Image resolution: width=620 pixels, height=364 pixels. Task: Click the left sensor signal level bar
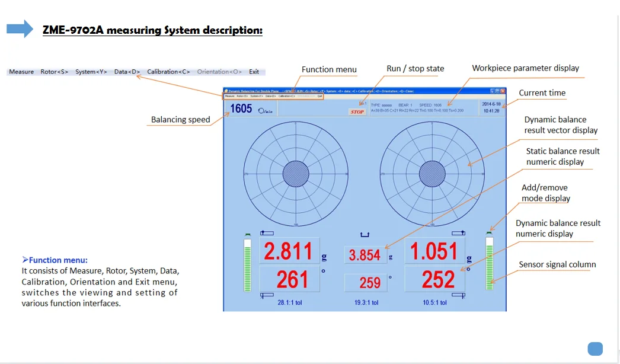[x=248, y=264]
